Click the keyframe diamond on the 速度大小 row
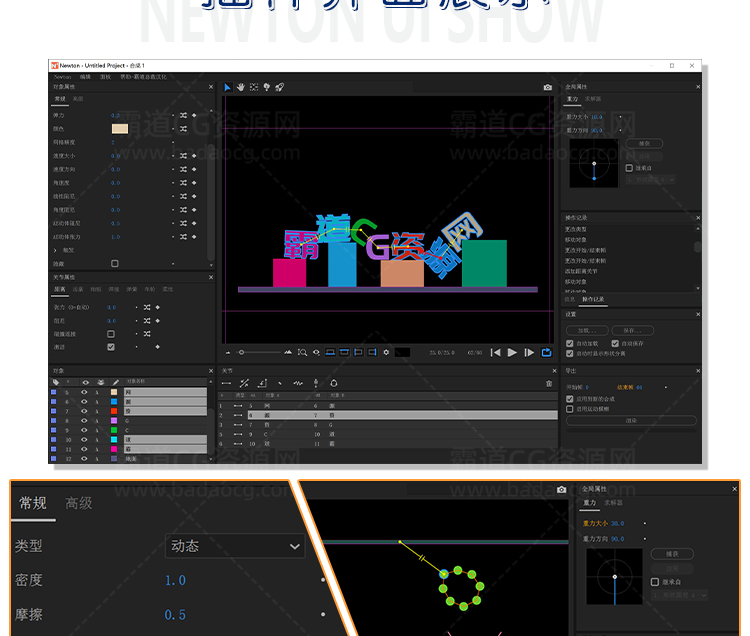Screen dimensions: 750x636 point(194,156)
